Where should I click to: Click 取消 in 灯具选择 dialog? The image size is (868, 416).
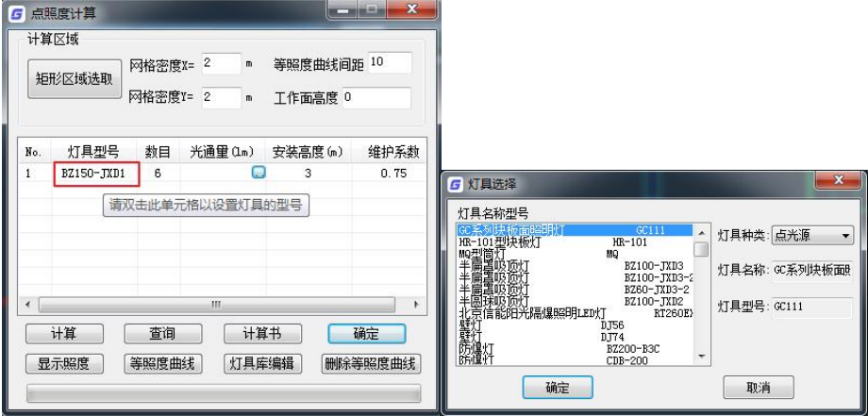point(759,388)
